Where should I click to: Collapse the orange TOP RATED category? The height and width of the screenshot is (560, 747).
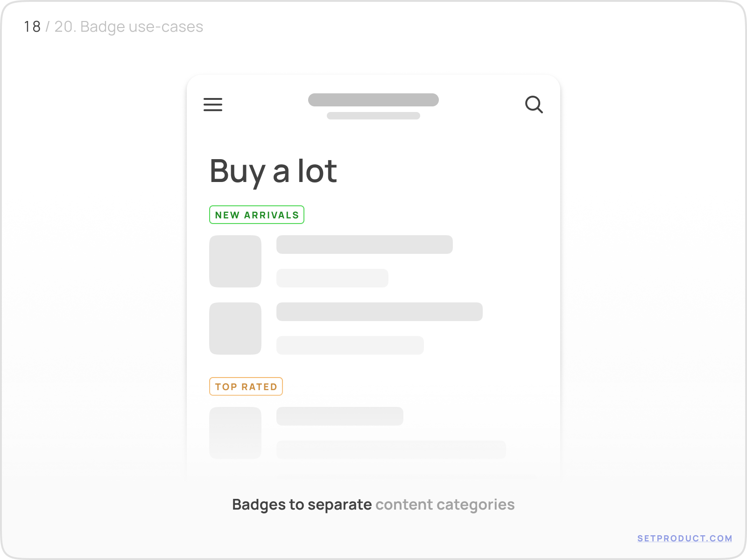[246, 386]
